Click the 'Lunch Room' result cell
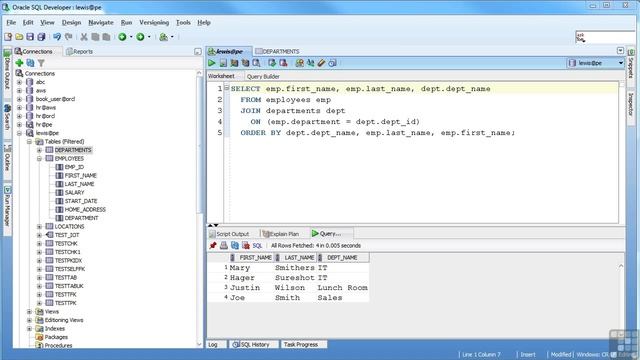640x360 pixels. coord(342,288)
